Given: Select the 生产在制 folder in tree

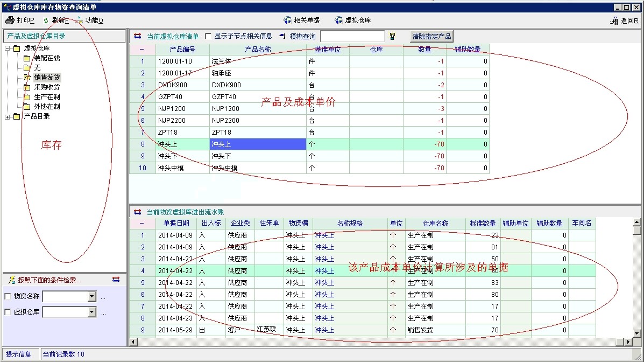Looking at the screenshot, I should (46, 97).
